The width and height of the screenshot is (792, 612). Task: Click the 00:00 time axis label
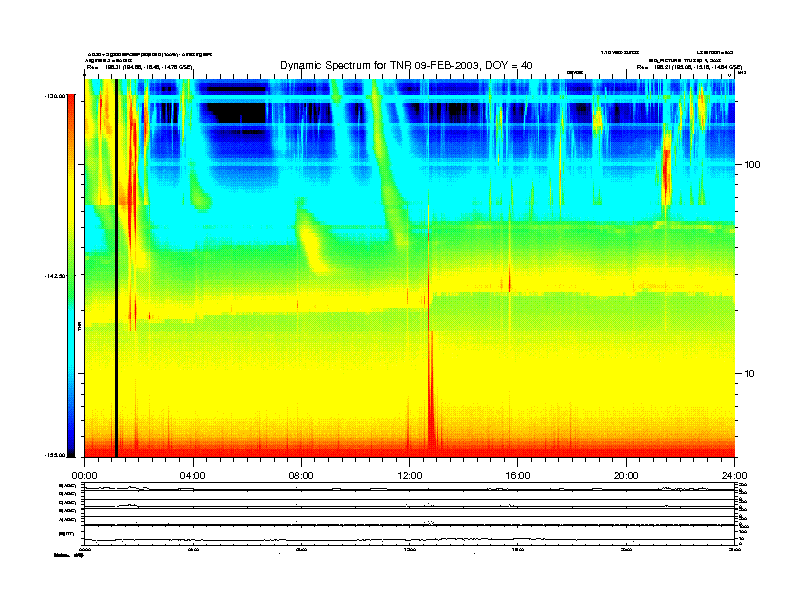pyautogui.click(x=84, y=476)
